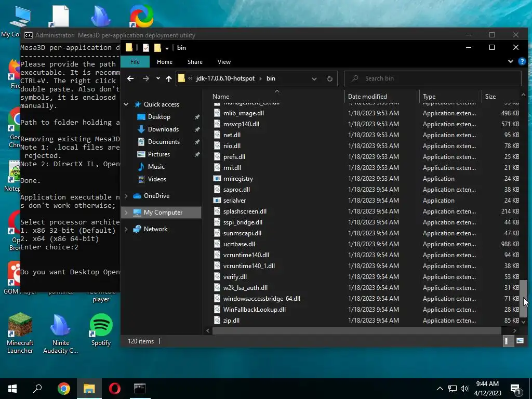Expand the Network tree node
Screen dimensions: 532x399
(126, 229)
